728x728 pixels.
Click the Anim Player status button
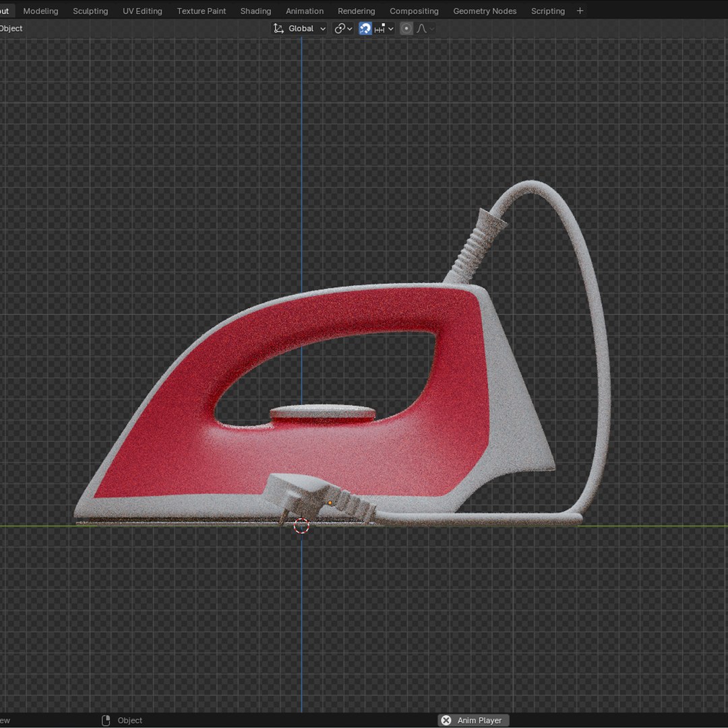(473, 720)
